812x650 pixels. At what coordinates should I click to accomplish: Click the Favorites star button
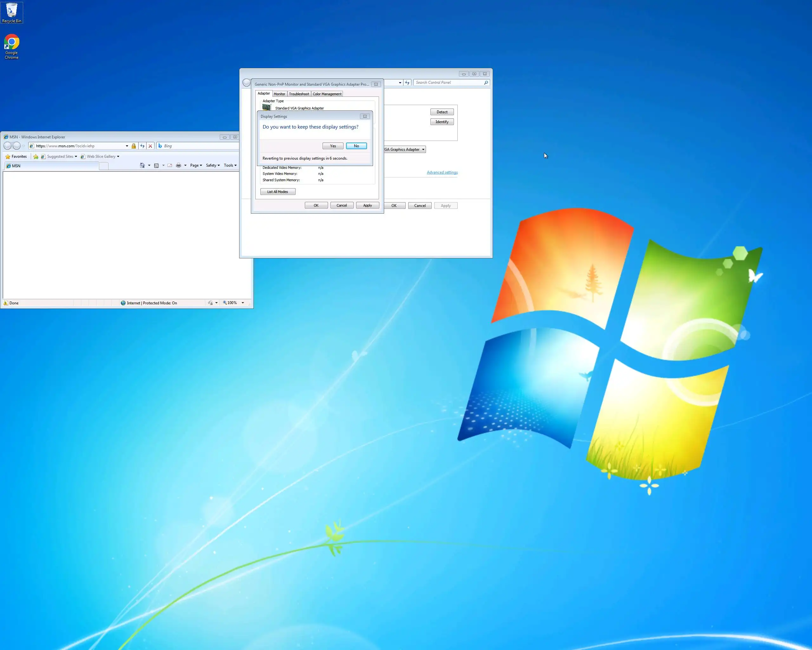click(16, 156)
